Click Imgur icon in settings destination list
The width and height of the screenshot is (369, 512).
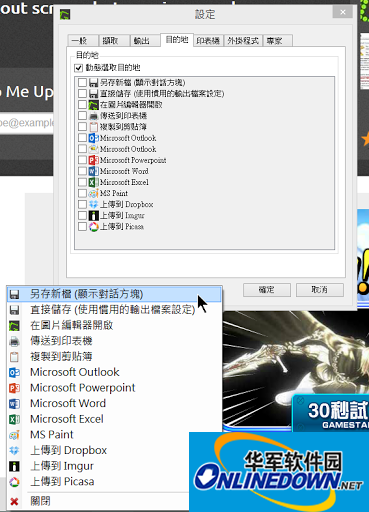(94, 216)
